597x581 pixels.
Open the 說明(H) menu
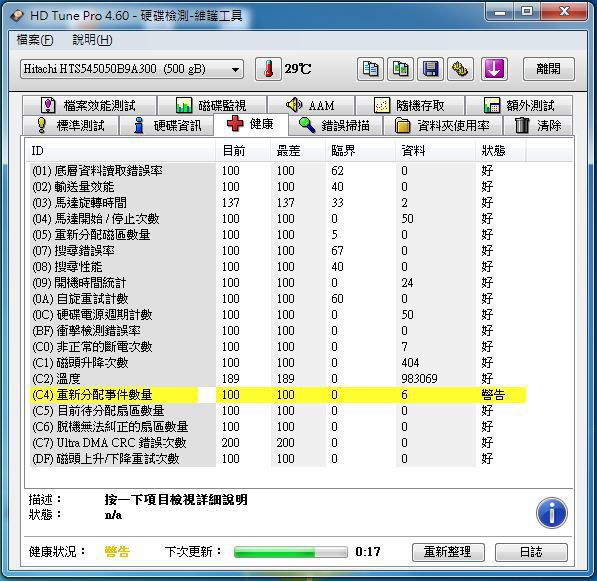[x=92, y=40]
